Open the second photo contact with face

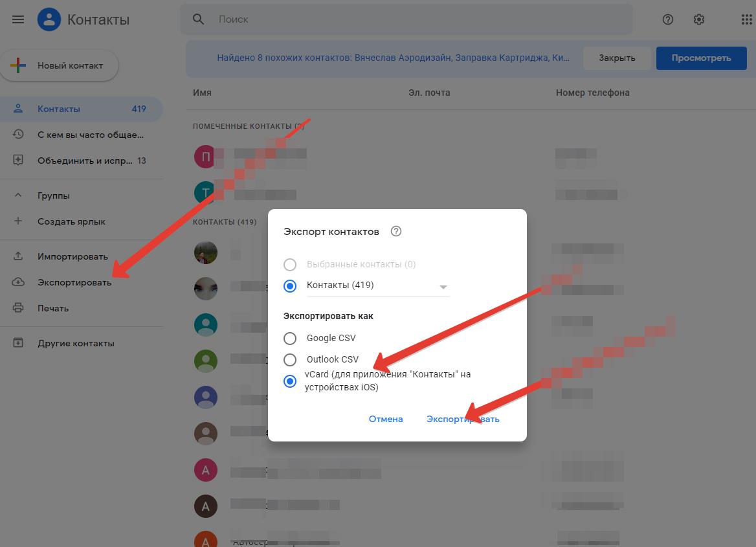pos(205,289)
